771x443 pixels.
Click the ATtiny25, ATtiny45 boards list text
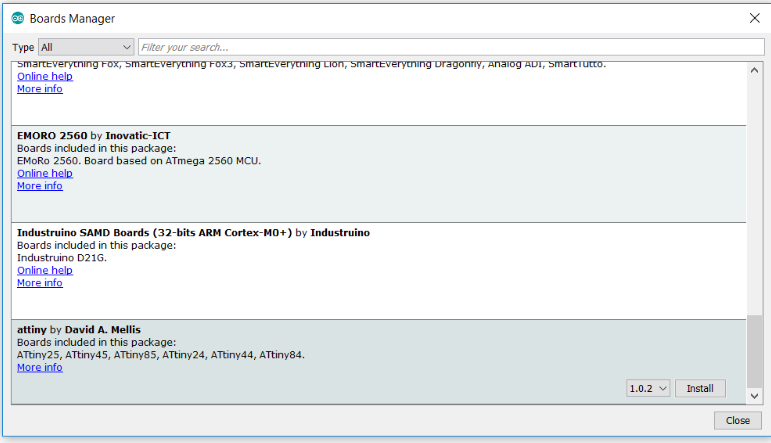click(161, 354)
